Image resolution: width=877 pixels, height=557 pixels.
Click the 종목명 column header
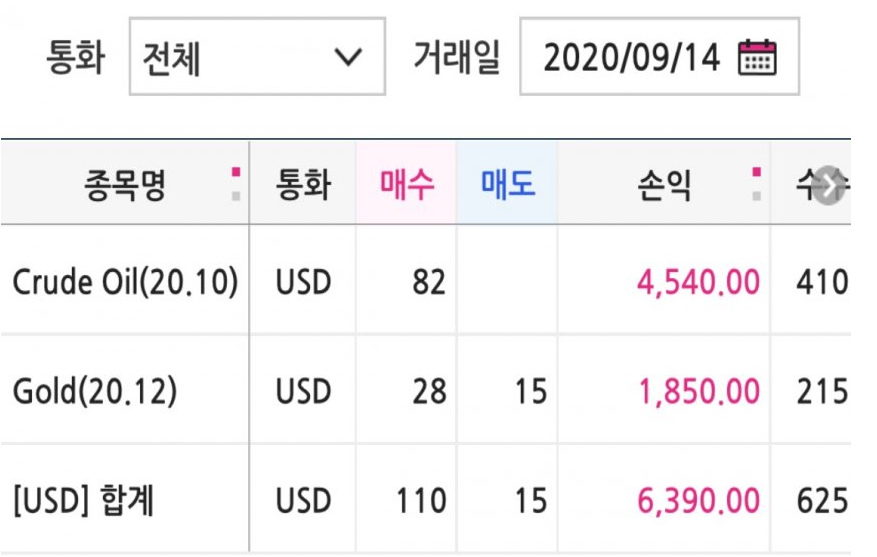pyautogui.click(x=125, y=183)
